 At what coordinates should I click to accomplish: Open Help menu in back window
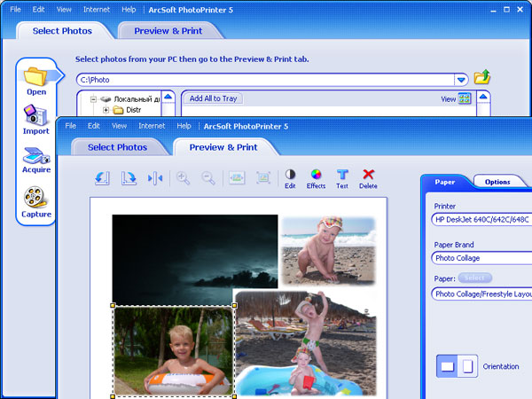point(129,10)
